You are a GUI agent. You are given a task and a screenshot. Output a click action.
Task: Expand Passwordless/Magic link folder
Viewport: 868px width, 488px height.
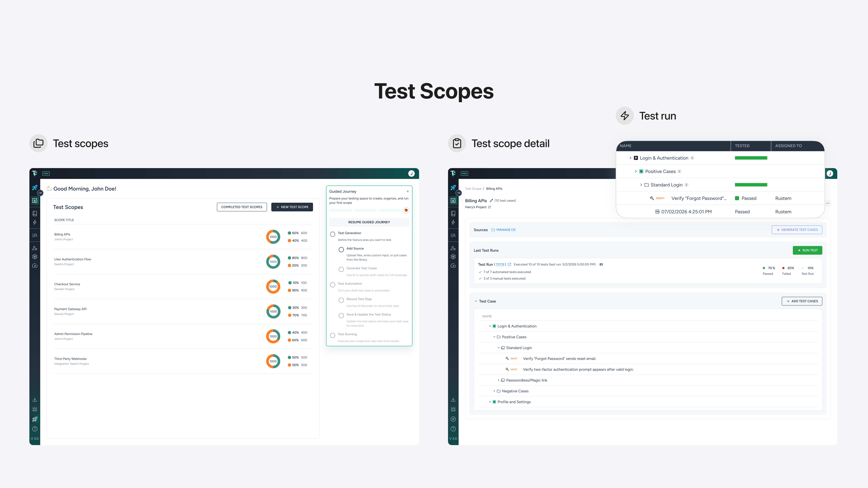pyautogui.click(x=499, y=380)
